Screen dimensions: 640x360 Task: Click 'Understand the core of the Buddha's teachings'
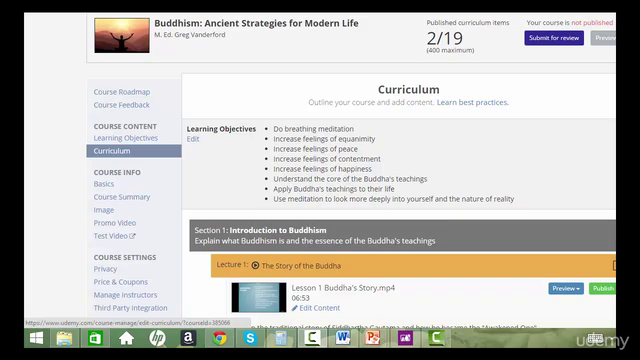pyautogui.click(x=350, y=179)
